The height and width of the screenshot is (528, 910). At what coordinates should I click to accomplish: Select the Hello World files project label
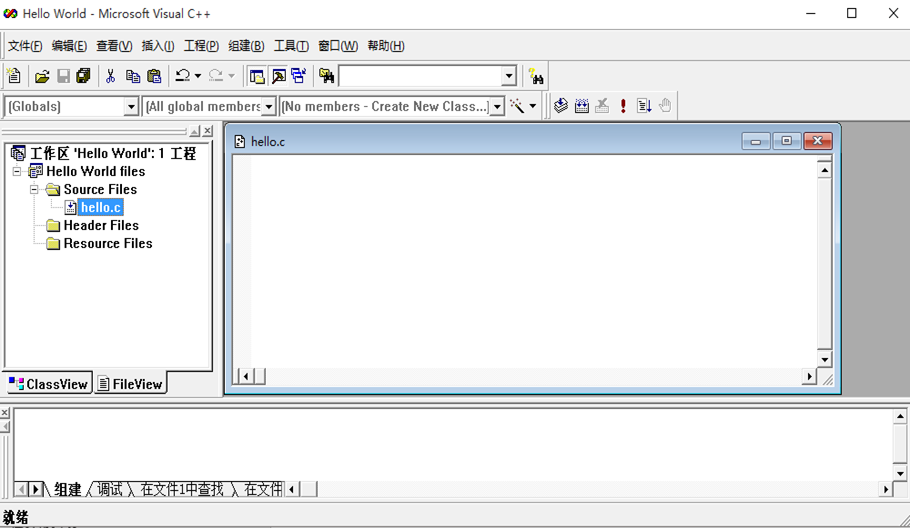tap(96, 171)
